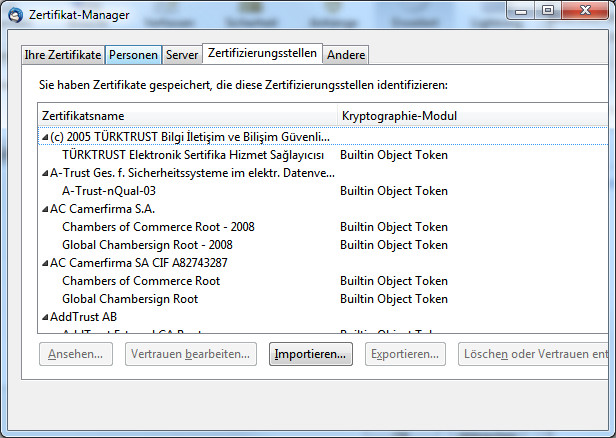The image size is (616, 438).
Task: Click Vertrauen bearbeiten... button
Action: point(191,354)
